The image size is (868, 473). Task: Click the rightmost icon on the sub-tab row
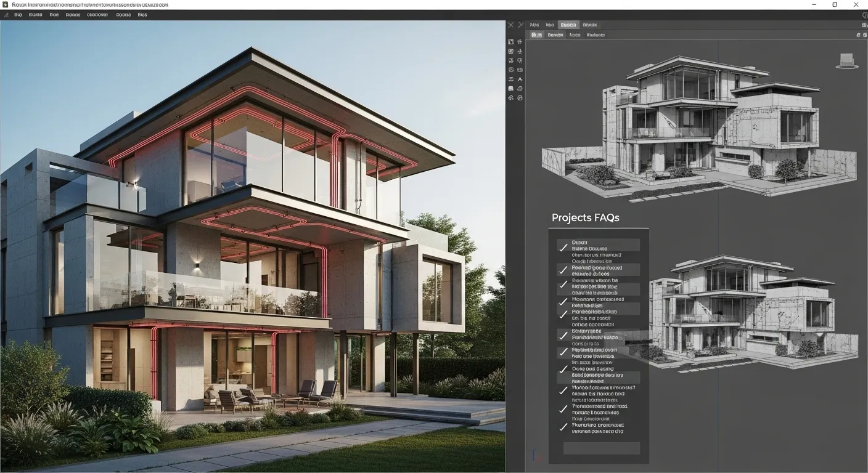[864, 35]
